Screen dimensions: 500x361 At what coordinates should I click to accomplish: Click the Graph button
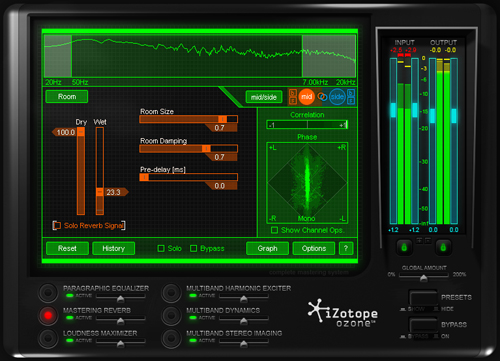267,248
